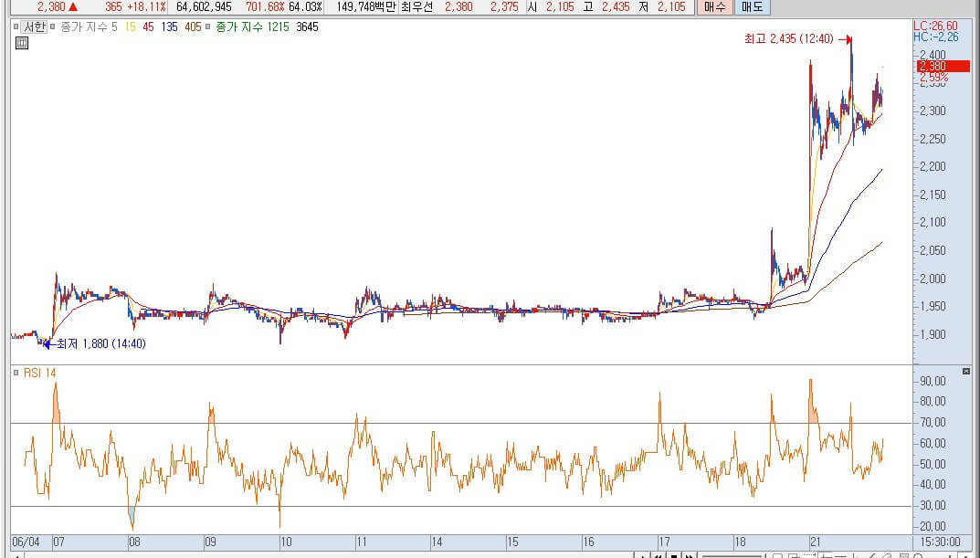Click the 최저 1,880 (14:40) low marker
The height and width of the screenshot is (558, 980).
click(100, 343)
